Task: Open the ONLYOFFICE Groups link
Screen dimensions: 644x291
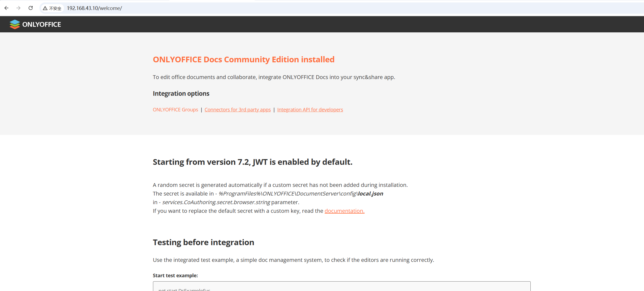Action: tap(175, 110)
